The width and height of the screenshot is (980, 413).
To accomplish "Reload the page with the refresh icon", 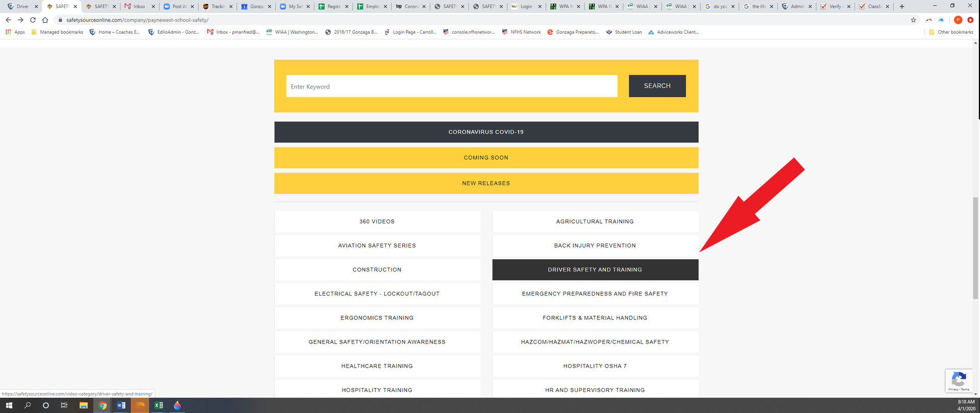I will pos(33,20).
